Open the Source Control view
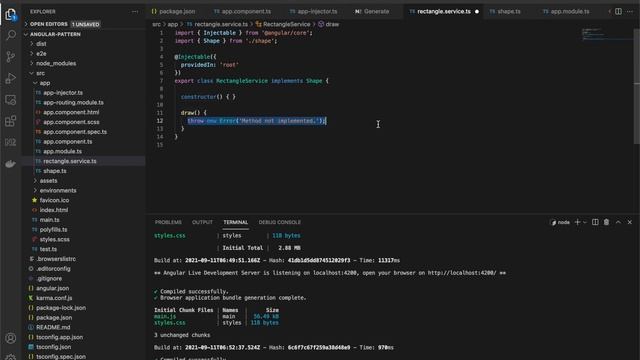 click(11, 56)
